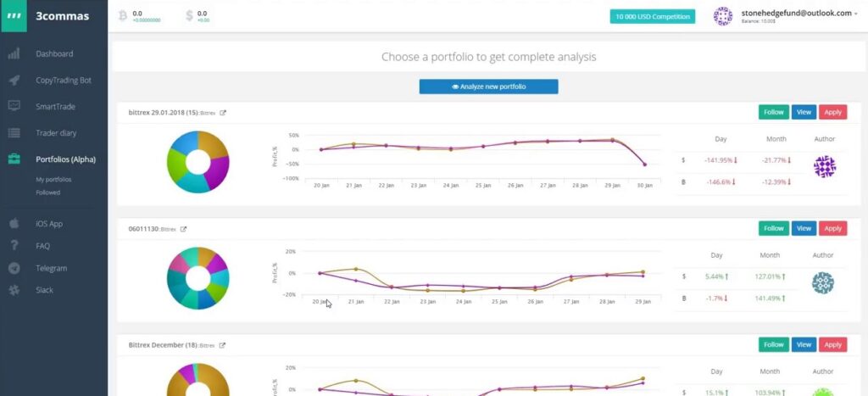Follow the bittrex 29.01.2018 portfolio
Screen dimensions: 868x396
tap(773, 112)
